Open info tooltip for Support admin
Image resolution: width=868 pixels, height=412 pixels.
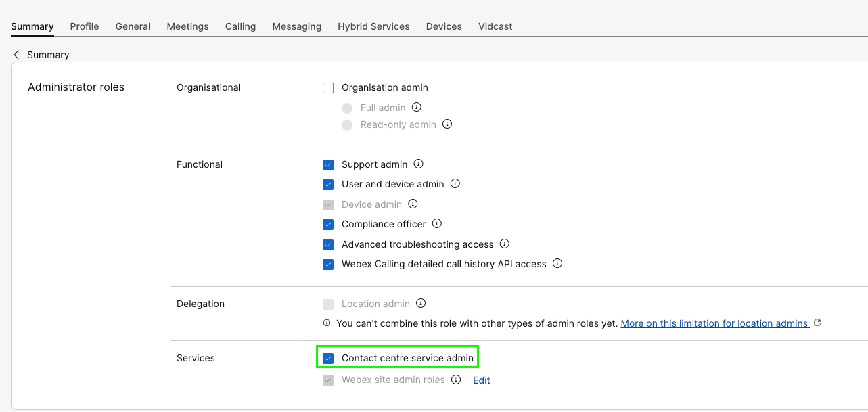click(418, 164)
